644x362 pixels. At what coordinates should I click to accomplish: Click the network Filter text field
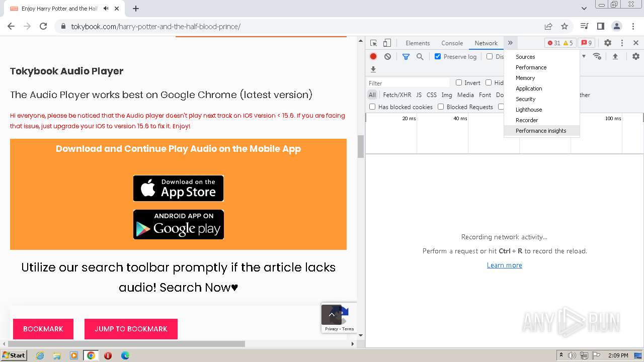408,83
